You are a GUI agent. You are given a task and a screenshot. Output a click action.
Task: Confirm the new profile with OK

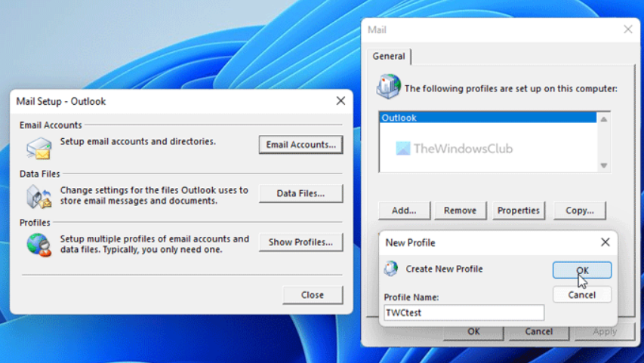(582, 270)
